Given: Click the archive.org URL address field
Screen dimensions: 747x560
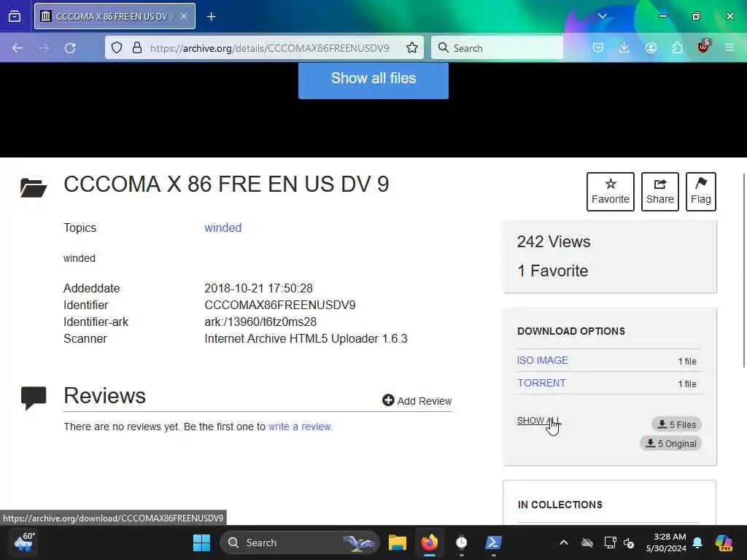Looking at the screenshot, I should 269,48.
